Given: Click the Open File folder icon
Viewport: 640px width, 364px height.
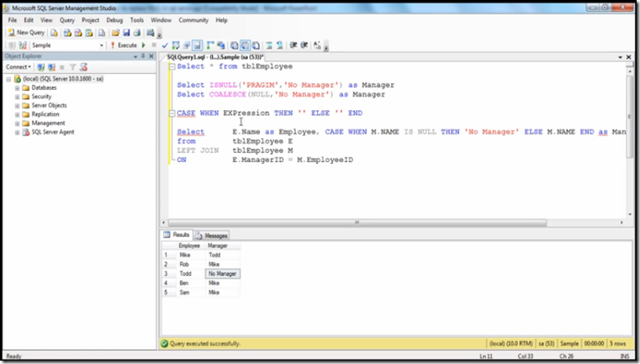Looking at the screenshot, I should tap(115, 33).
